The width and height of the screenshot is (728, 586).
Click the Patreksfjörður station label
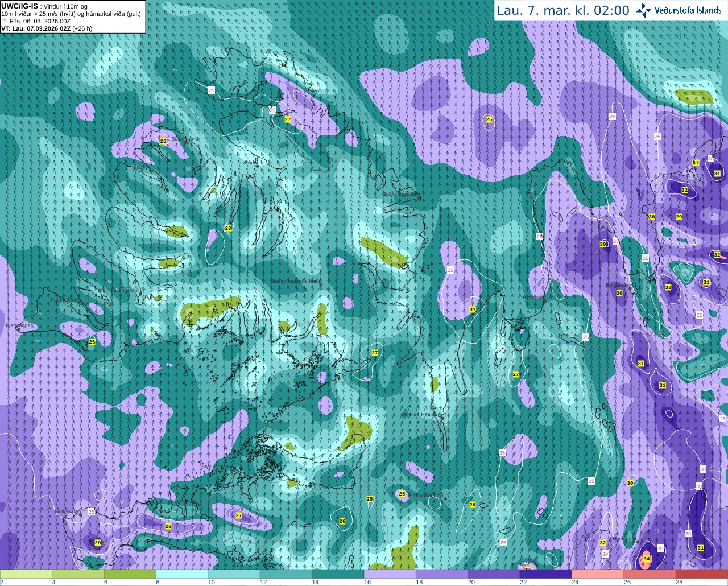pos(67,300)
